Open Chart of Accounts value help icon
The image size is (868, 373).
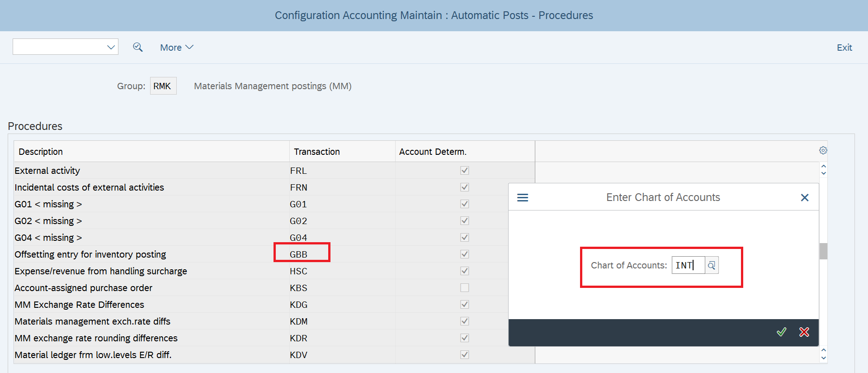click(x=712, y=265)
